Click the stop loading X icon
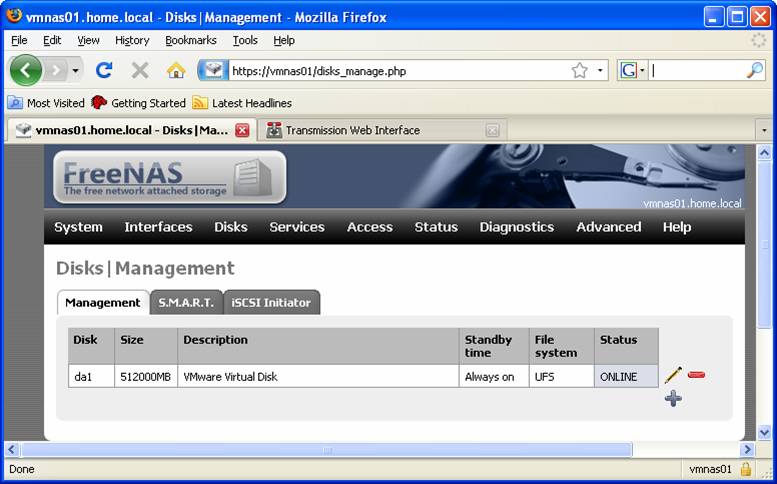This screenshot has width=777, height=484. (x=140, y=71)
